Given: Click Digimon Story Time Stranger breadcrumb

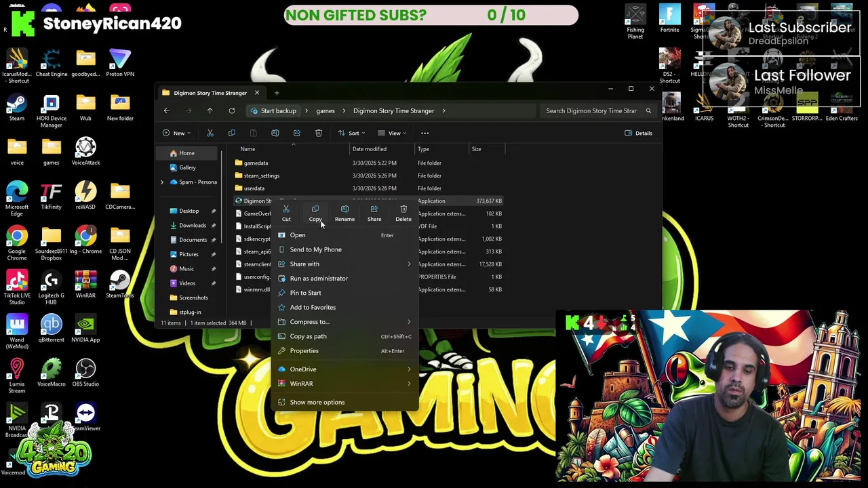Looking at the screenshot, I should pos(393,110).
